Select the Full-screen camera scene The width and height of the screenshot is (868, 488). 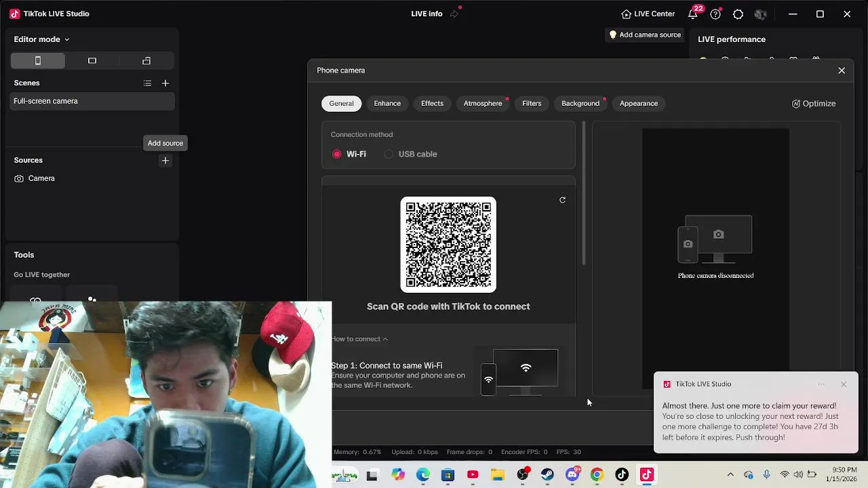(92, 102)
